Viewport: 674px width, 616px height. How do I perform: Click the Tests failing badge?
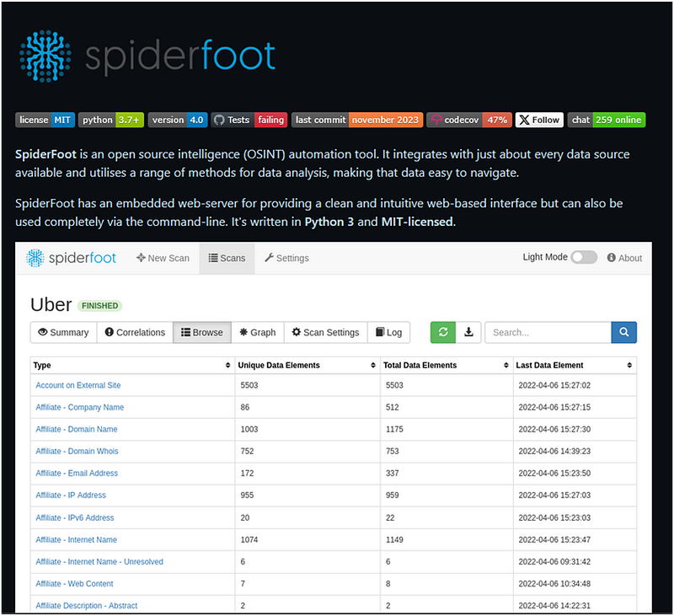click(x=249, y=120)
